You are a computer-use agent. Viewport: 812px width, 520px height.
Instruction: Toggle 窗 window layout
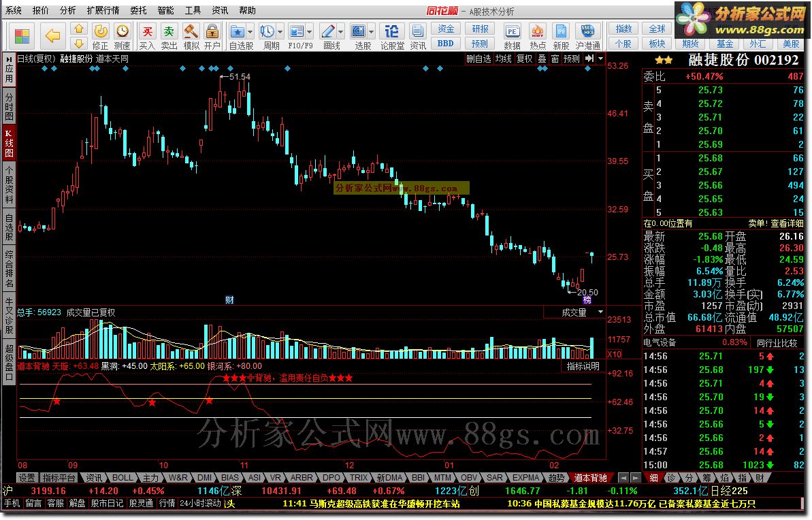click(x=555, y=59)
